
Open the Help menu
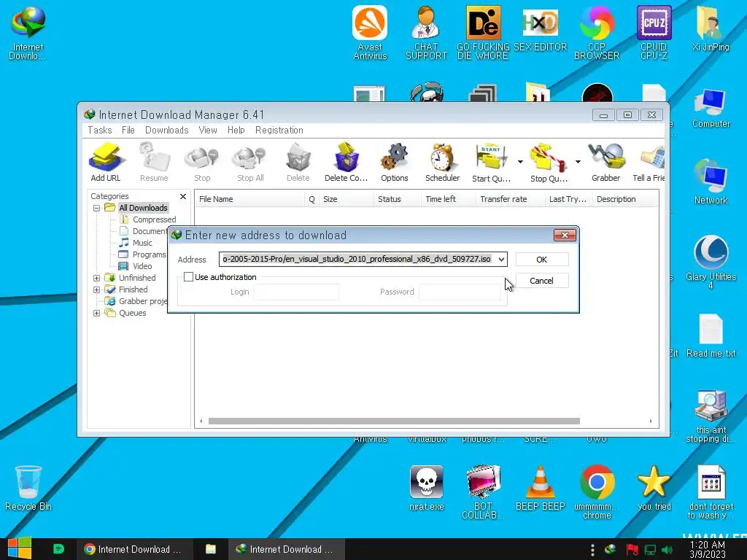click(x=236, y=130)
